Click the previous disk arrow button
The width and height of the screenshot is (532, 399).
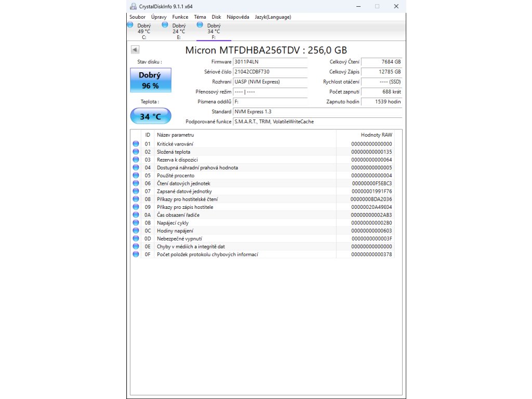[135, 50]
